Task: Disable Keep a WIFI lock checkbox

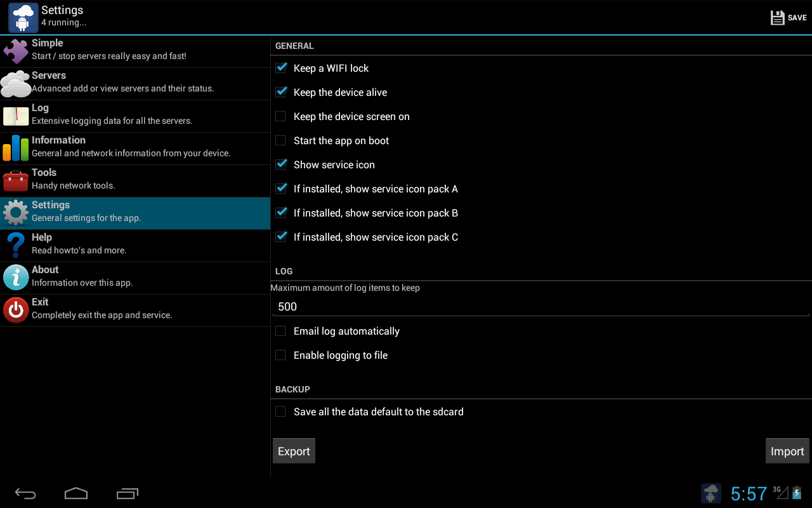Action: pos(281,68)
